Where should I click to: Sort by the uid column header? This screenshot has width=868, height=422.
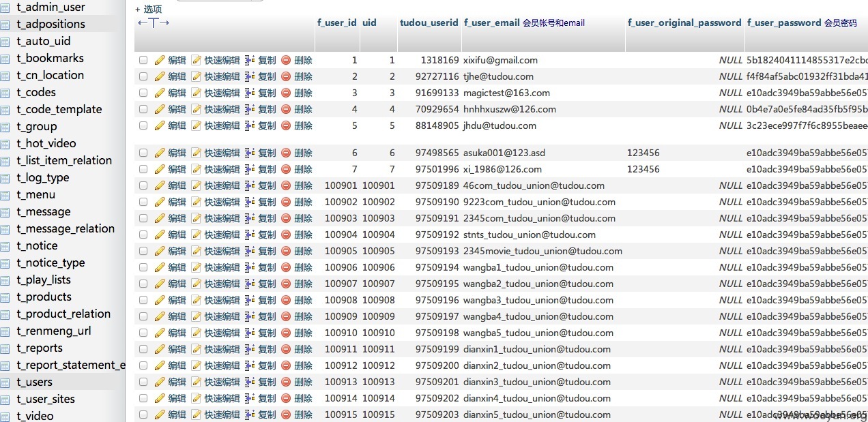pyautogui.click(x=369, y=22)
